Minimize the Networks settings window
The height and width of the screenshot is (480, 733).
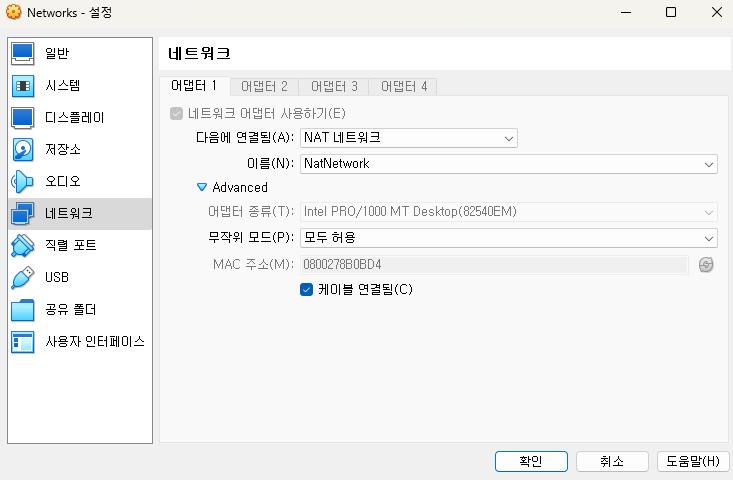626,12
